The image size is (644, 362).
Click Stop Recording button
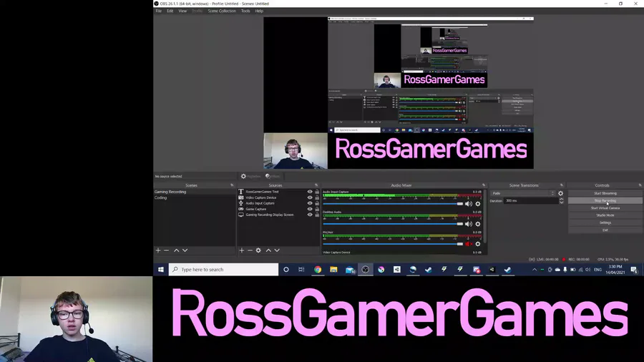point(605,201)
